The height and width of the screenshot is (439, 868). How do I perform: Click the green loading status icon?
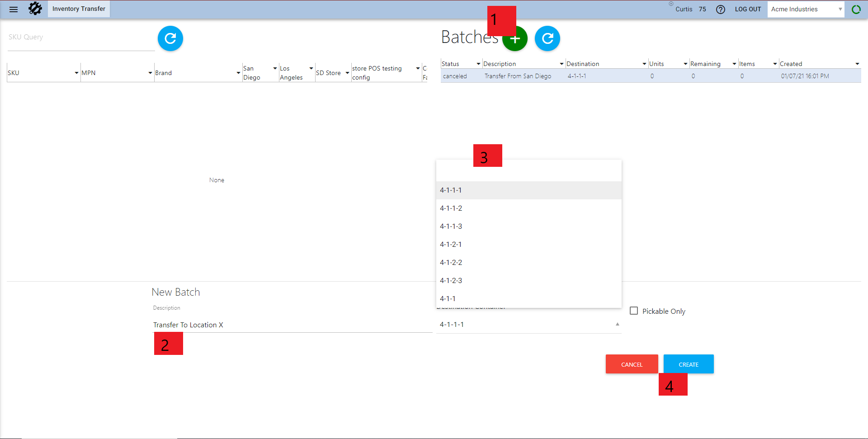click(x=856, y=9)
